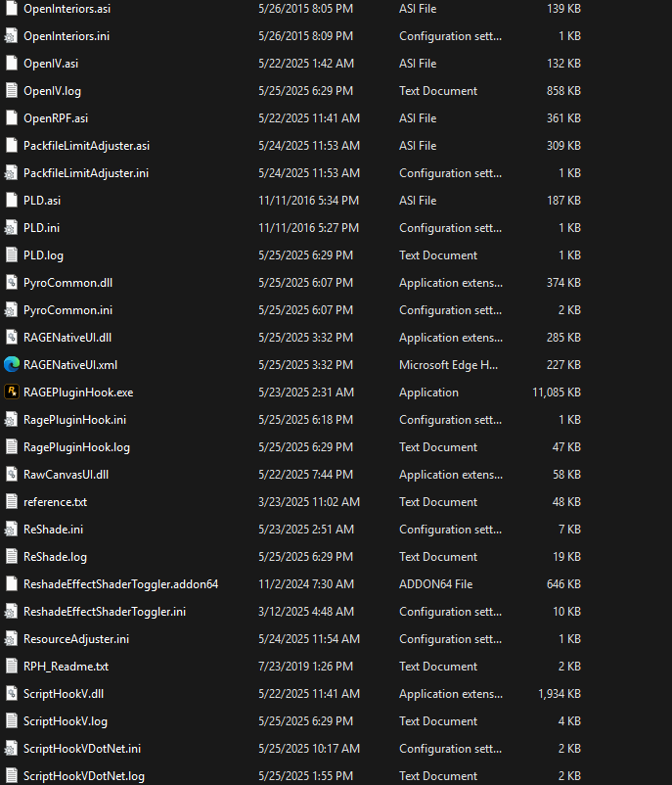The height and width of the screenshot is (785, 672).
Task: Select the file name OpenIV.log
Action: point(53,91)
